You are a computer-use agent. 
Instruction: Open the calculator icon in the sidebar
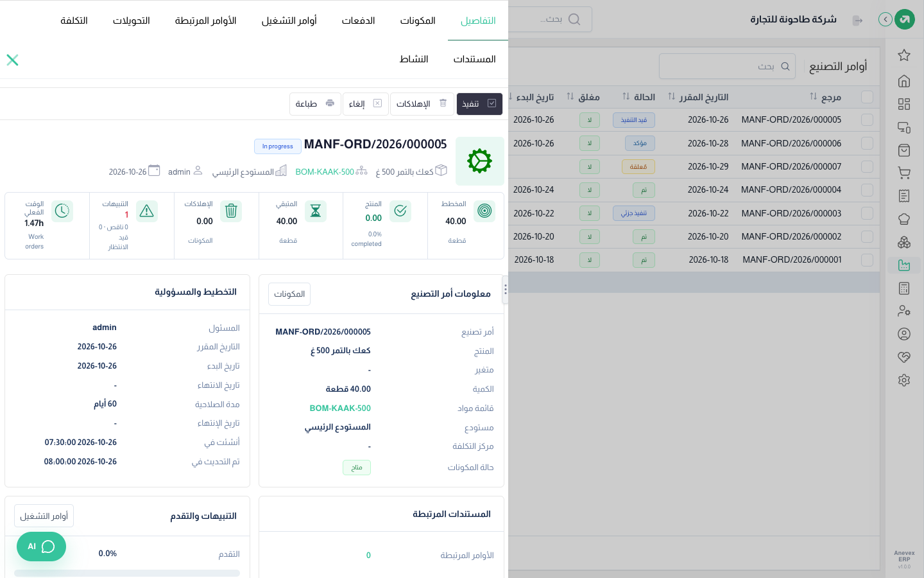tap(904, 288)
